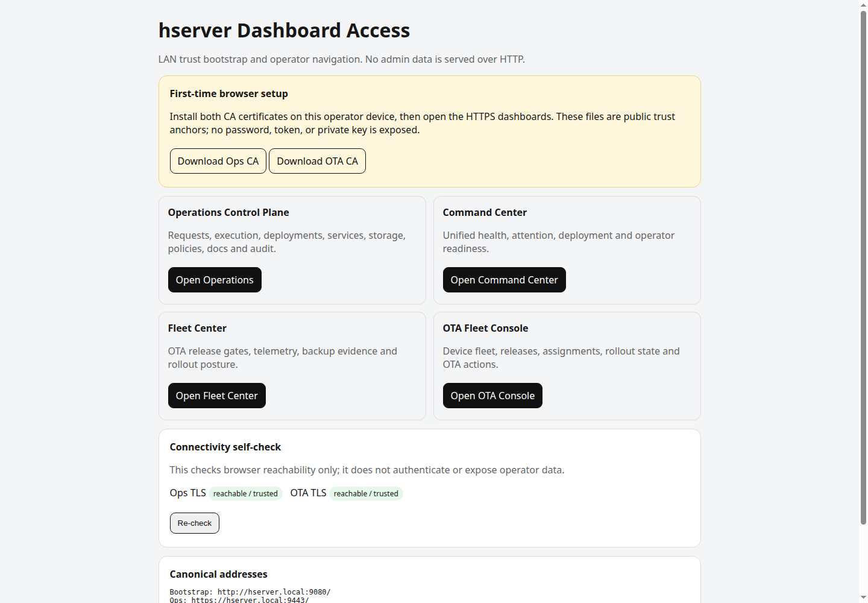This screenshot has width=868, height=603.
Task: Download the OTA CA certificate
Action: point(317,161)
